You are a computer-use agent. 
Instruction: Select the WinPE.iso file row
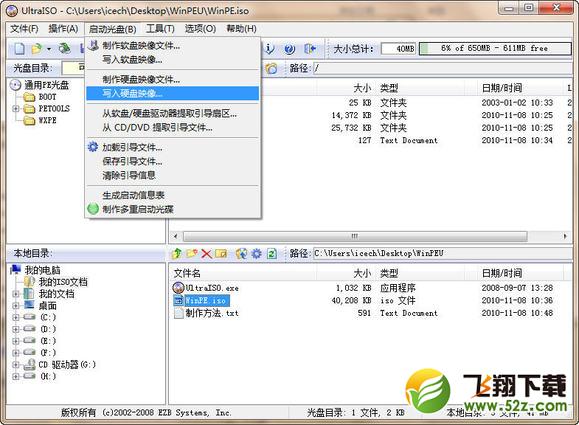coord(370,300)
